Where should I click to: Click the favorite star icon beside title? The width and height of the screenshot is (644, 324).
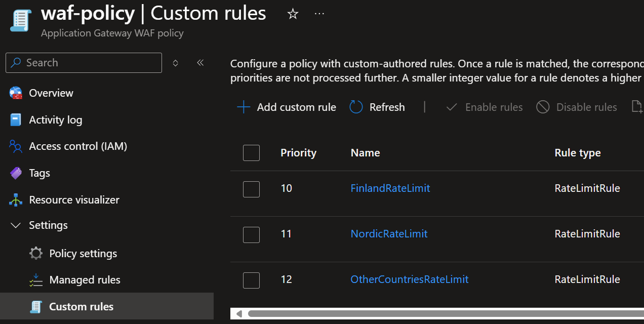(293, 14)
